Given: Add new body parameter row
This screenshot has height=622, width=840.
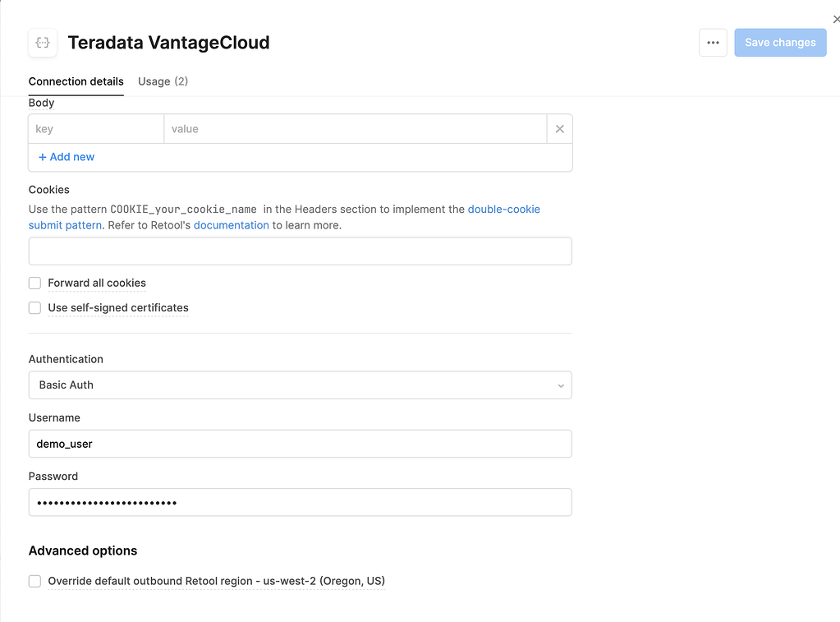Looking at the screenshot, I should click(x=67, y=157).
